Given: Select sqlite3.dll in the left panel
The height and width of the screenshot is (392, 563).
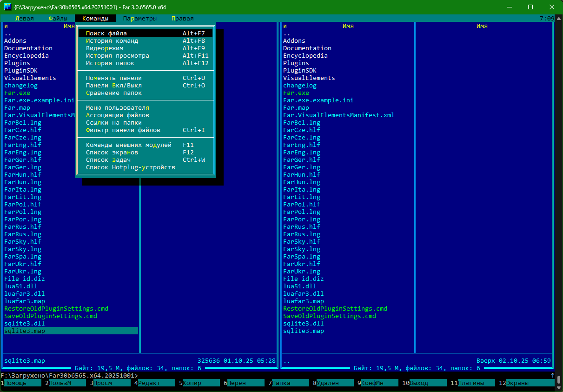Looking at the screenshot, I should 24,324.
